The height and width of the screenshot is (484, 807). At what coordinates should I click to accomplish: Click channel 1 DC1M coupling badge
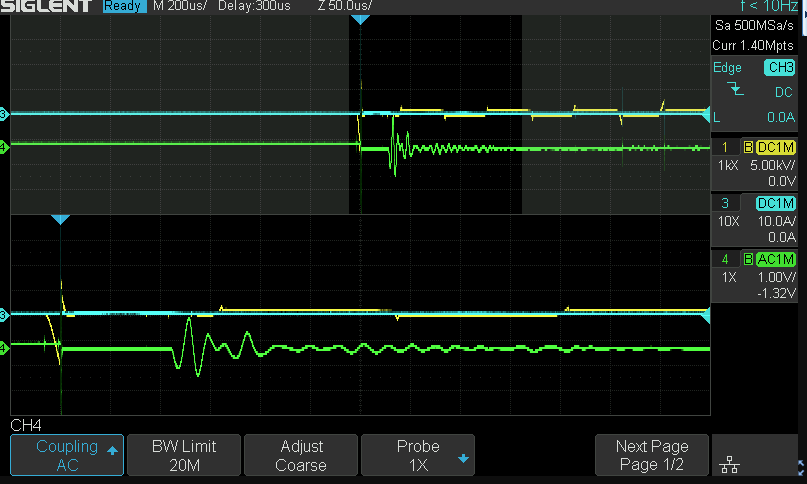tap(776, 147)
